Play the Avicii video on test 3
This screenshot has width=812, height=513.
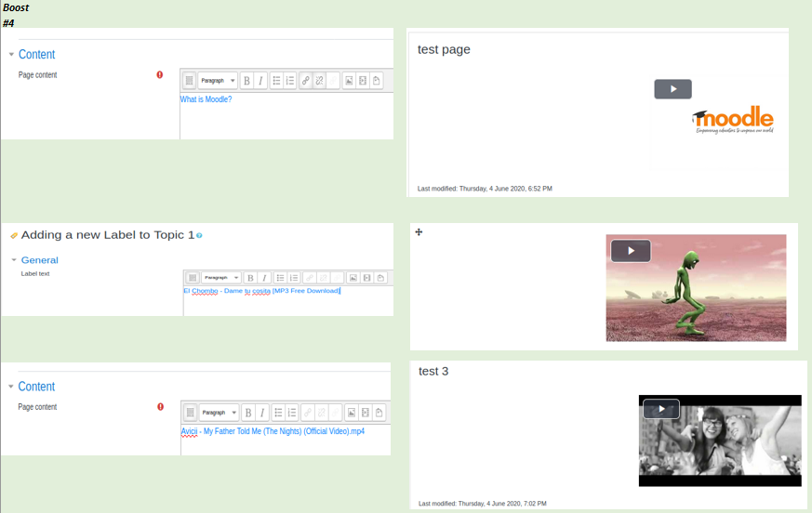point(661,409)
